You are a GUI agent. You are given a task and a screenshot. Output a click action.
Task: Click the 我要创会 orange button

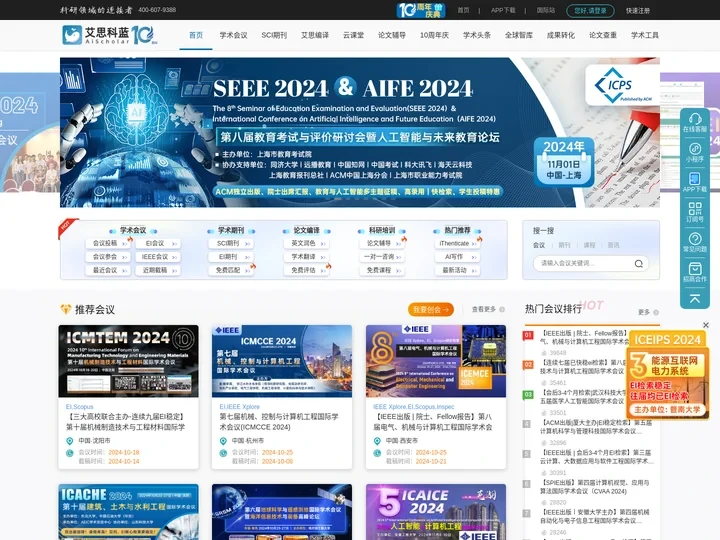tap(431, 309)
